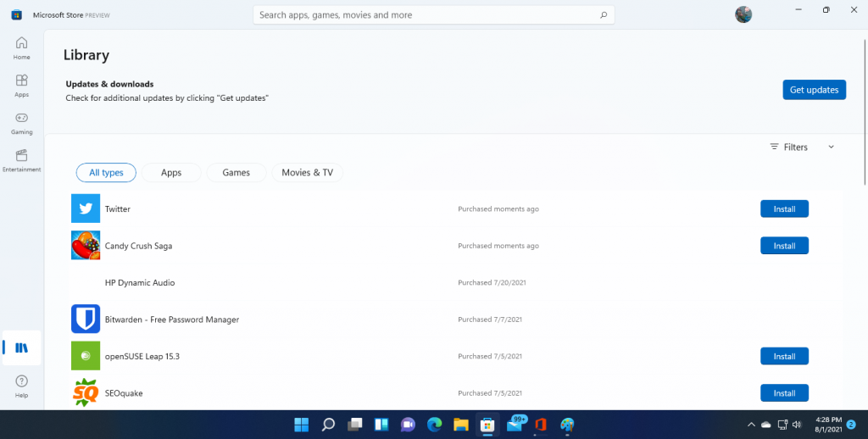Screen dimensions: 868x439
Task: Select the Library icon in sidebar
Action: click(21, 347)
